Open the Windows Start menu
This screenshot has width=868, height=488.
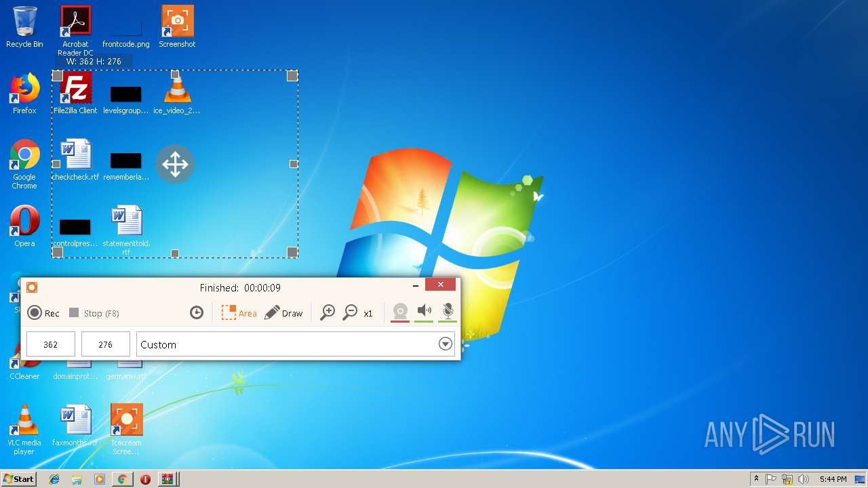coord(19,479)
